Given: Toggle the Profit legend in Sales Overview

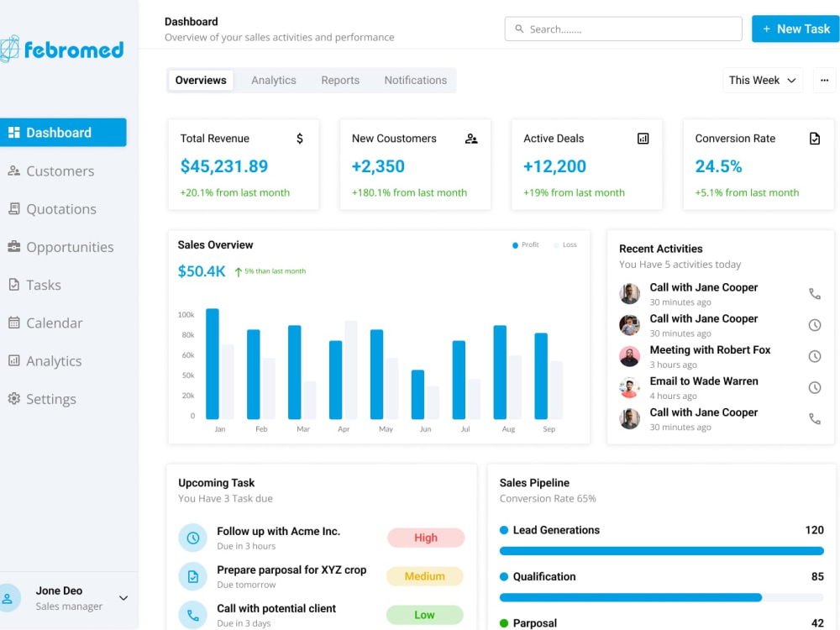Looking at the screenshot, I should pyautogui.click(x=526, y=244).
